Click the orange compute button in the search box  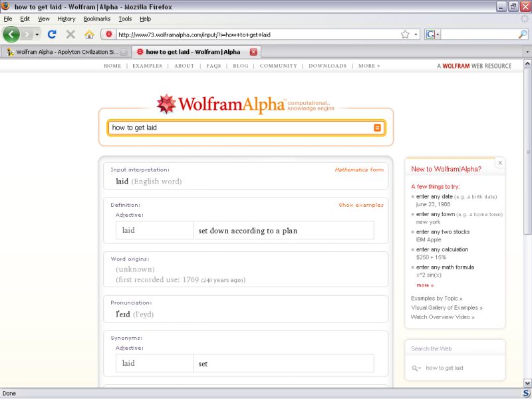pyautogui.click(x=377, y=128)
